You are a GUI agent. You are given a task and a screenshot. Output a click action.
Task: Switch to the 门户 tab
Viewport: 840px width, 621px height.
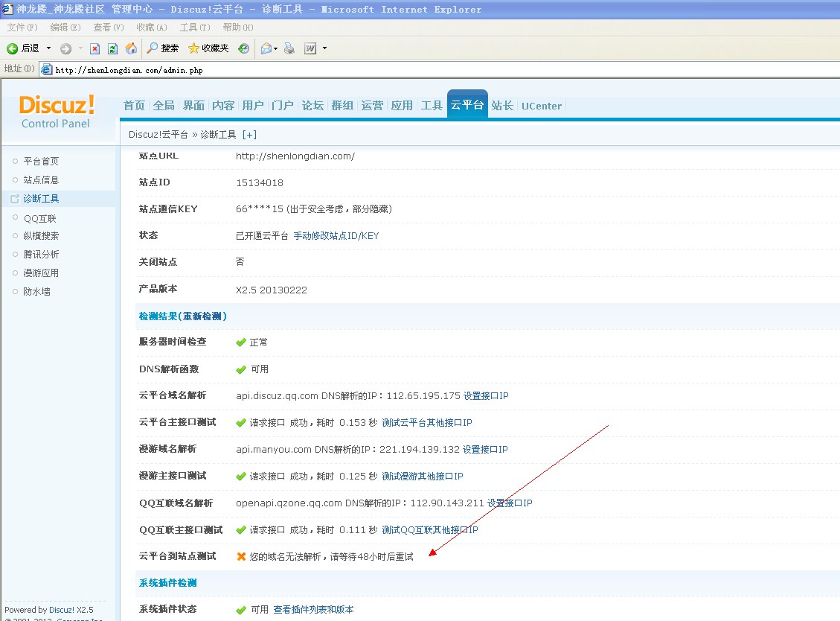[x=282, y=106]
